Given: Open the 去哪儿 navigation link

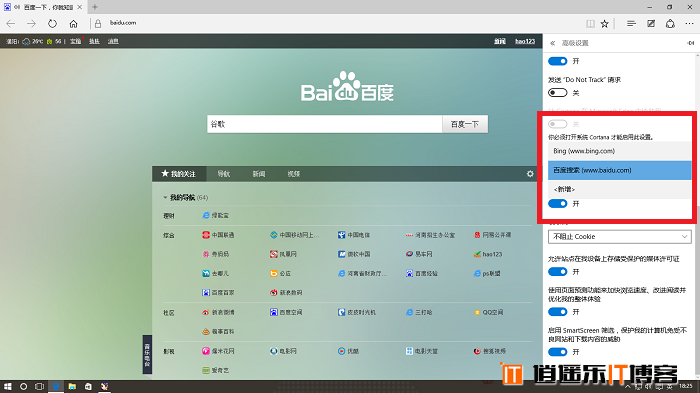Looking at the screenshot, I should click(x=216, y=273).
